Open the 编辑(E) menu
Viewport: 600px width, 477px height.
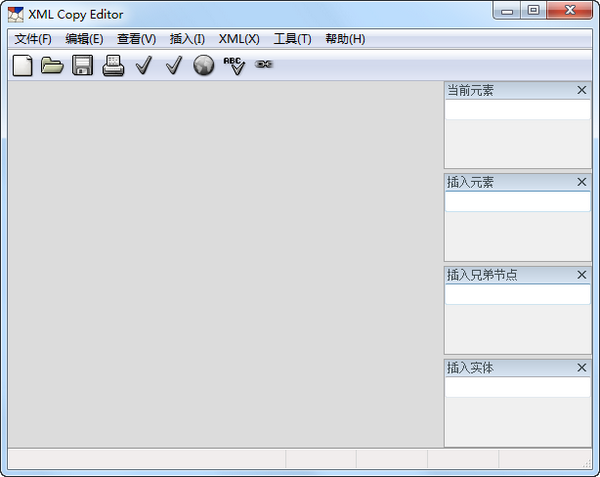pos(84,39)
